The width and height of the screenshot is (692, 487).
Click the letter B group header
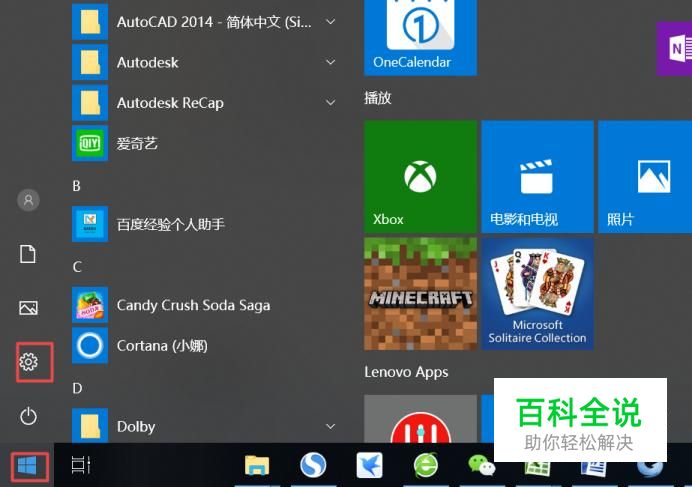point(76,186)
